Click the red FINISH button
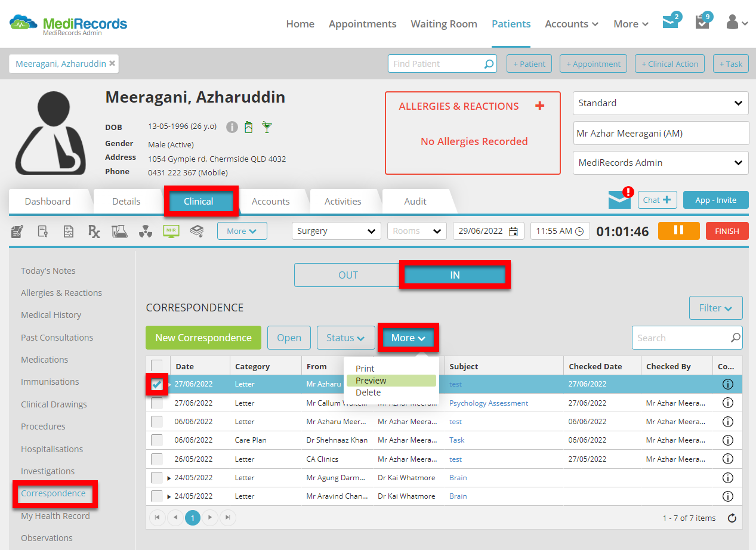Screen dimensions: 756x550 727,231
